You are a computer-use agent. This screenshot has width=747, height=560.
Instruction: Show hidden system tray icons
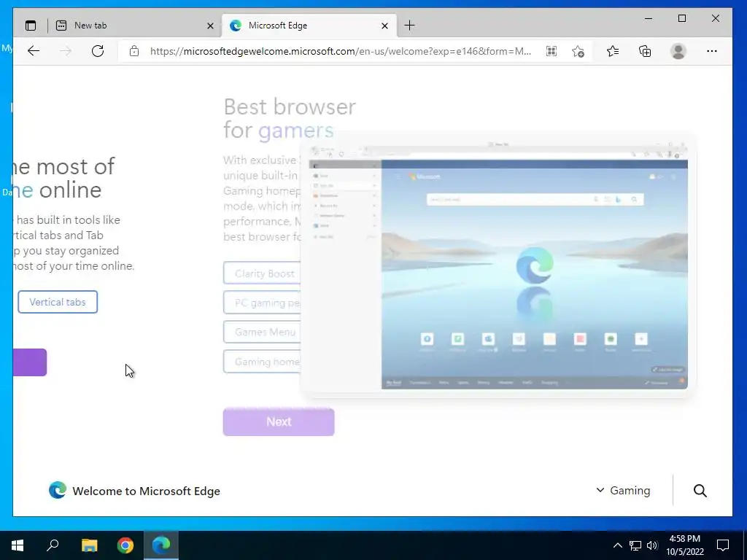tap(617, 545)
